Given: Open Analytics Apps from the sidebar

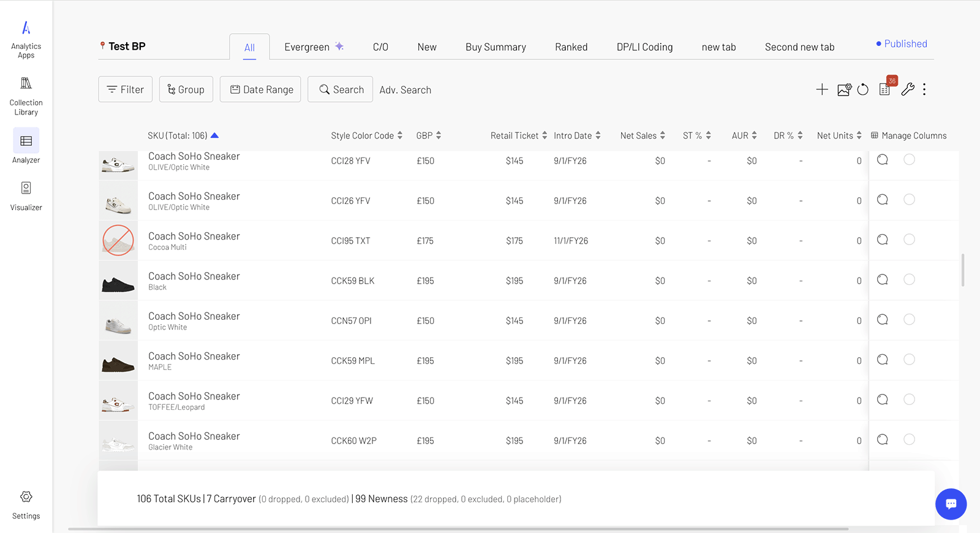Looking at the screenshot, I should [x=26, y=40].
